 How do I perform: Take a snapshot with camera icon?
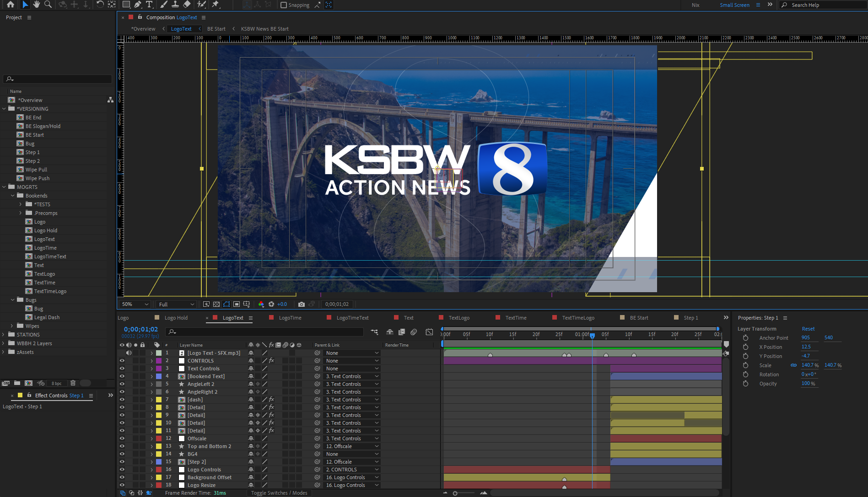pyautogui.click(x=302, y=304)
